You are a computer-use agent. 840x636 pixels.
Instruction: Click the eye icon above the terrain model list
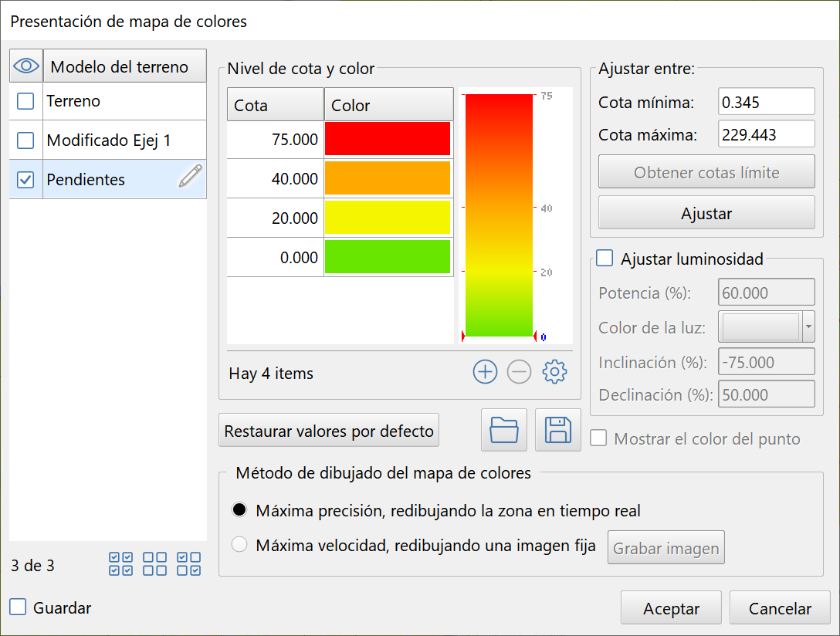[25, 65]
